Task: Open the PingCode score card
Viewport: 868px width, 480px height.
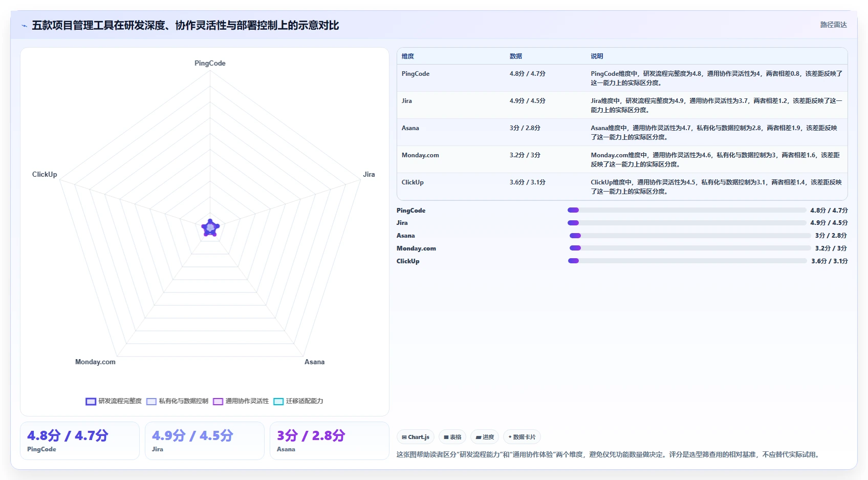Action: [80, 441]
